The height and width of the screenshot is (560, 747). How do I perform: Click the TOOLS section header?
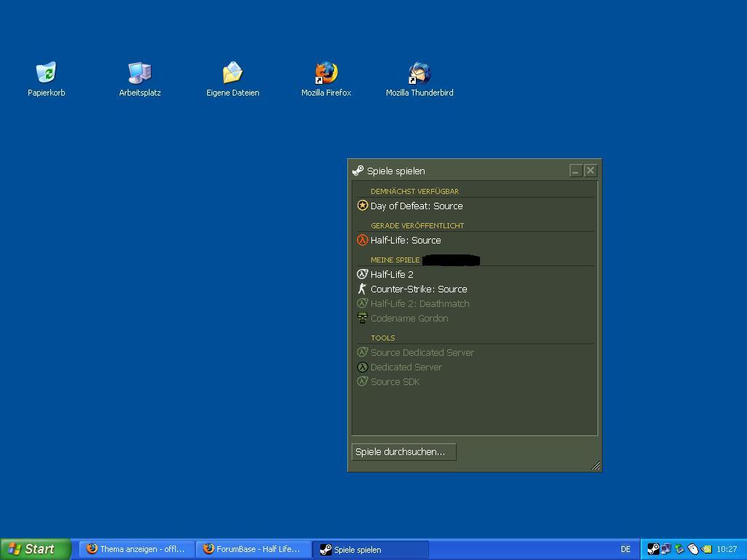click(x=383, y=338)
